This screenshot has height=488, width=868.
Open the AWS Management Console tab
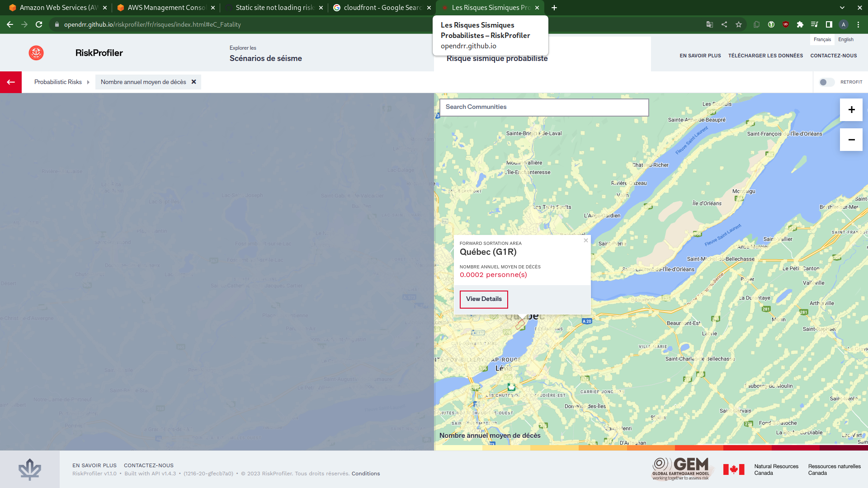tap(163, 7)
